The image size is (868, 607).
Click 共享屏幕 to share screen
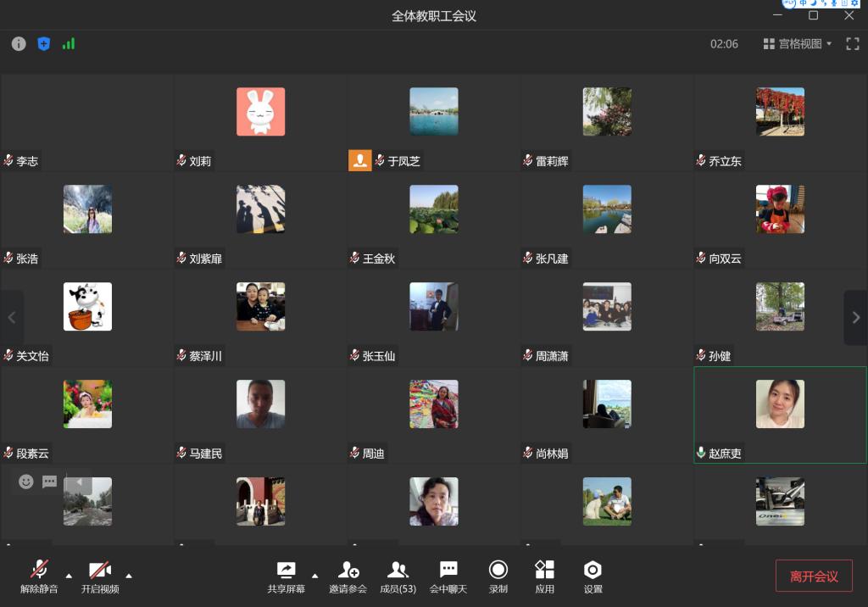(x=287, y=576)
